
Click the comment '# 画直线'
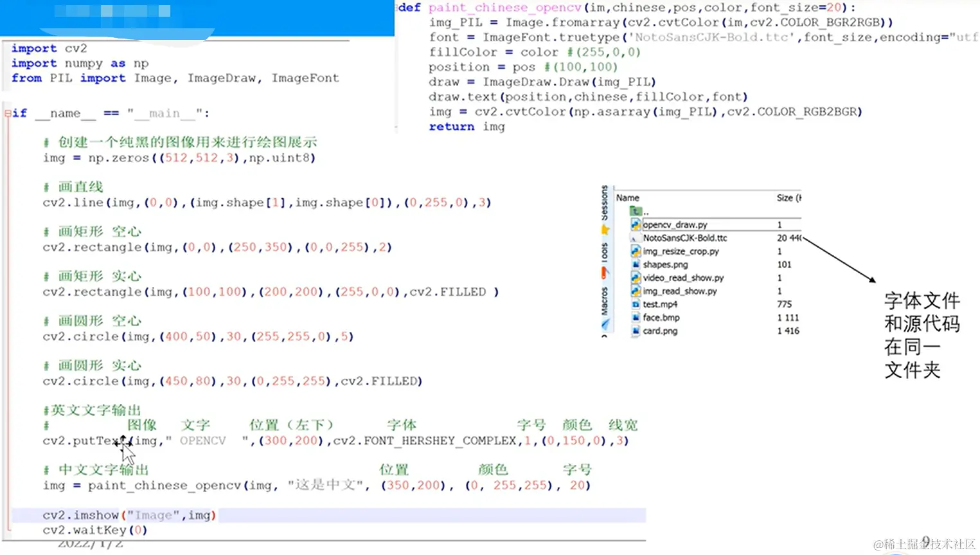(x=73, y=187)
